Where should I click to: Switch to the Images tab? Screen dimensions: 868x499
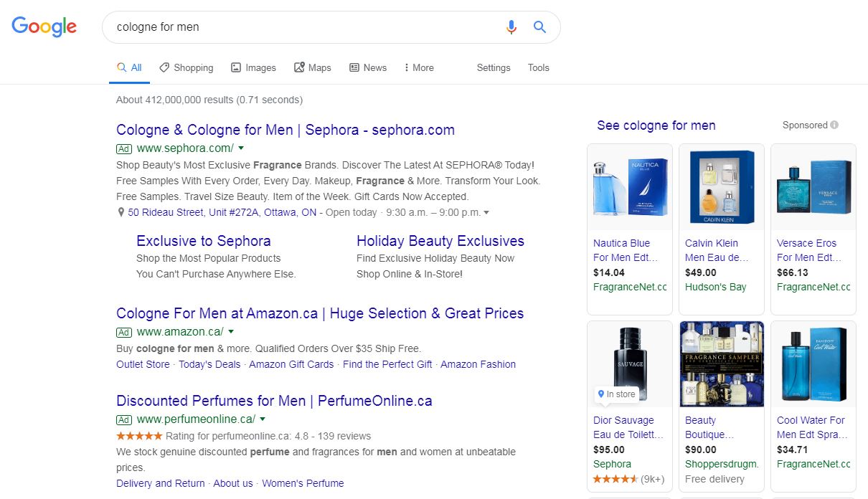coord(253,67)
